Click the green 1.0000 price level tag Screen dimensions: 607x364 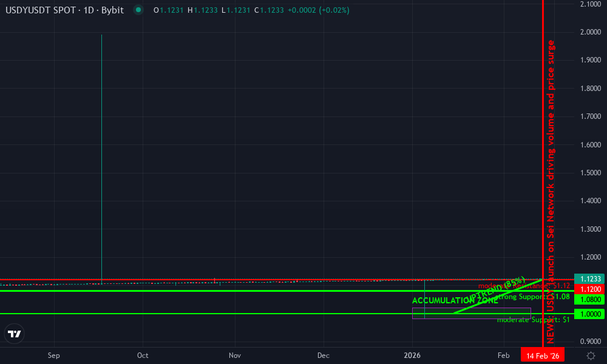(589, 313)
